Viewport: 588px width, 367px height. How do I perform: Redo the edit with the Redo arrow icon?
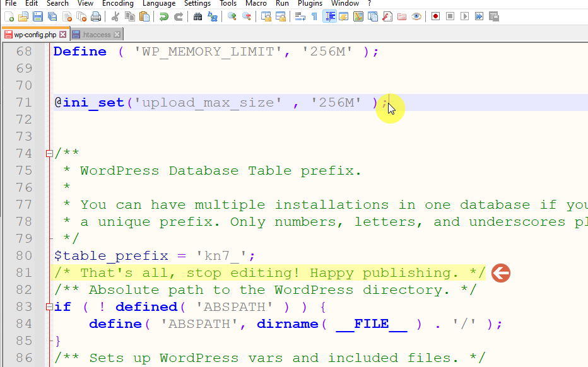pos(178,16)
